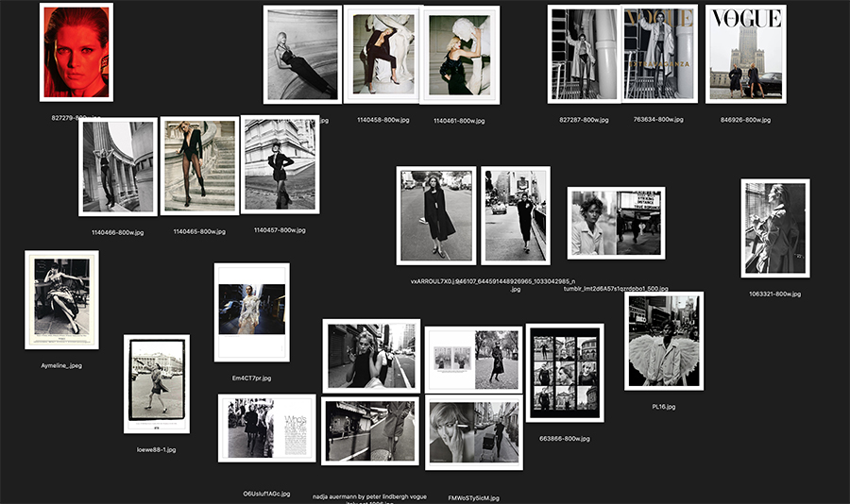Select the 1140461-800w.jpg thumbnail image
This screenshot has height=504, width=850.
pyautogui.click(x=460, y=56)
